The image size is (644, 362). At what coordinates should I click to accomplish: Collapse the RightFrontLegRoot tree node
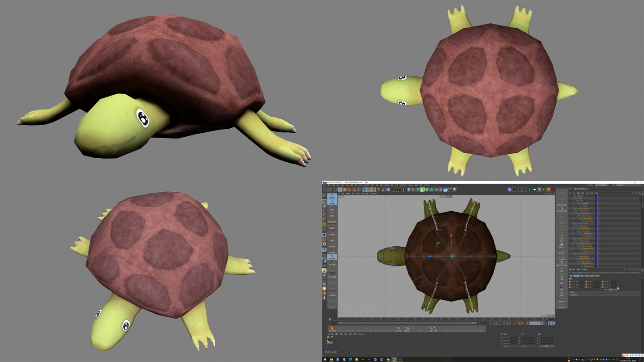pyautogui.click(x=574, y=239)
